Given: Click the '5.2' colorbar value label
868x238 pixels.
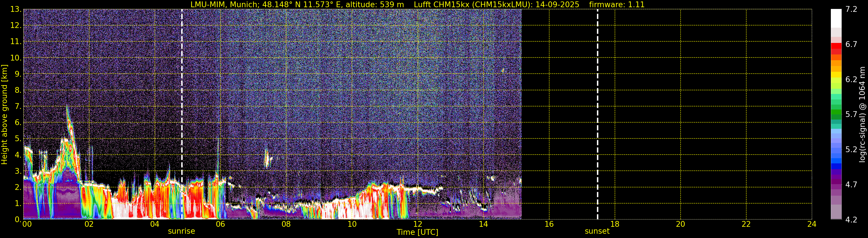Looking at the screenshot, I should click(851, 149).
